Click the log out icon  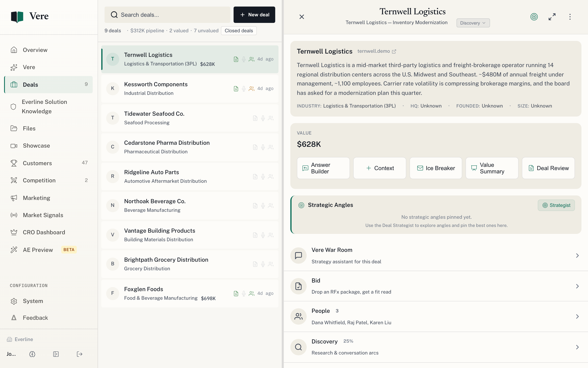[x=79, y=354]
